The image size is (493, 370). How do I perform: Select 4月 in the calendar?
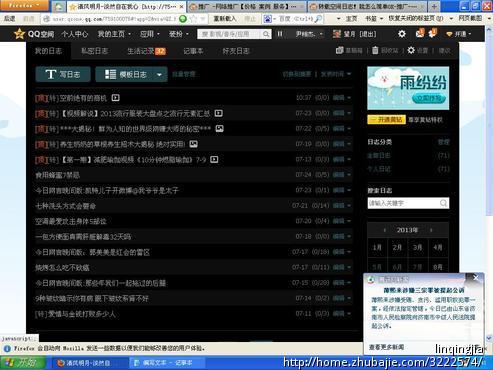coord(438,247)
